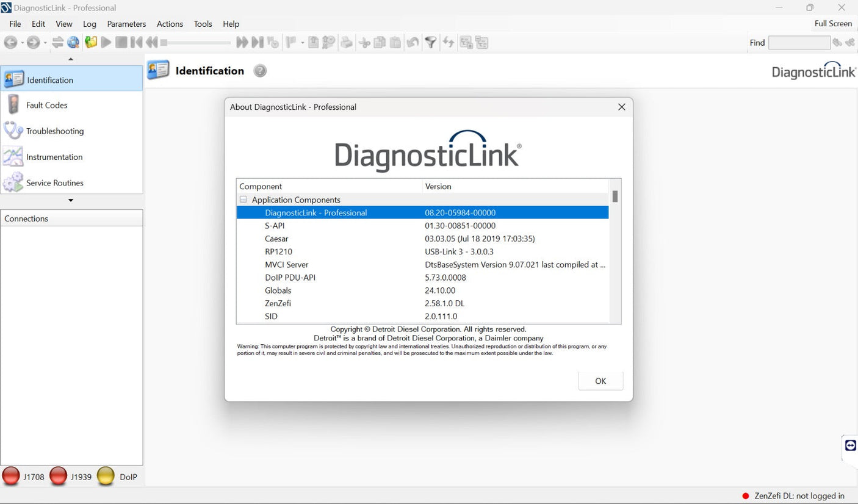Toggle the J1708 connection status indicator
This screenshot has height=504, width=858.
coord(10,476)
